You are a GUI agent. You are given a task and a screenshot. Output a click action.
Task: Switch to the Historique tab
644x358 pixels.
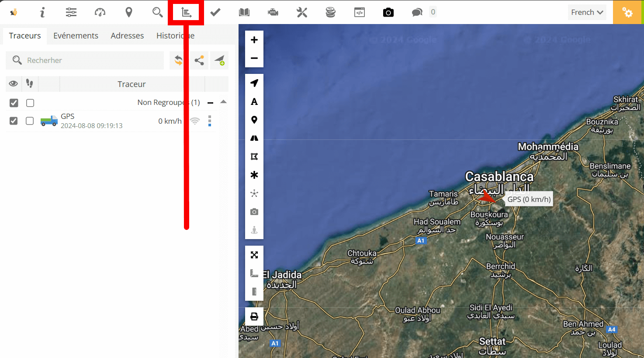pos(175,36)
